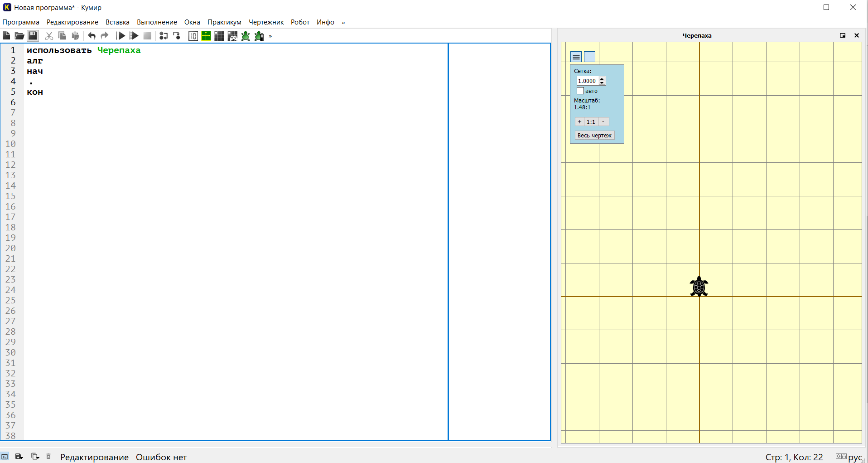Image resolution: width=868 pixels, height=463 pixels.
Task: Undo the last edit
Action: point(92,36)
